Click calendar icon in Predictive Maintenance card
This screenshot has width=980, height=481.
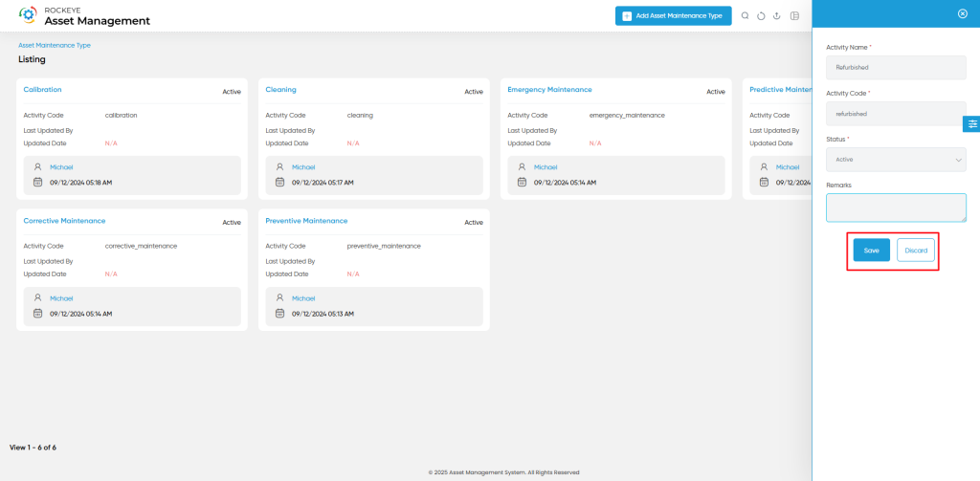764,183
